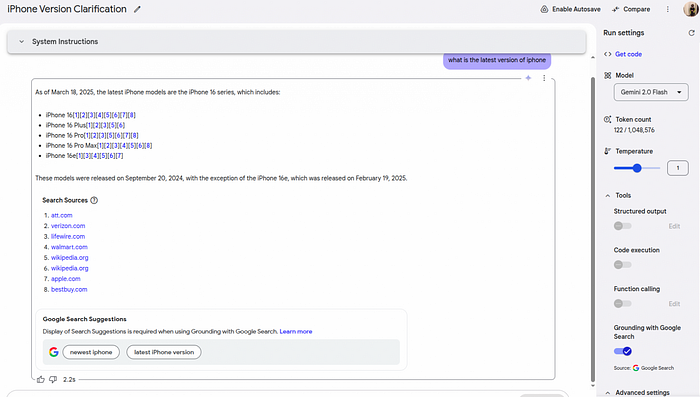Open the response three-dot options menu
The height and width of the screenshot is (397, 700).
point(544,78)
